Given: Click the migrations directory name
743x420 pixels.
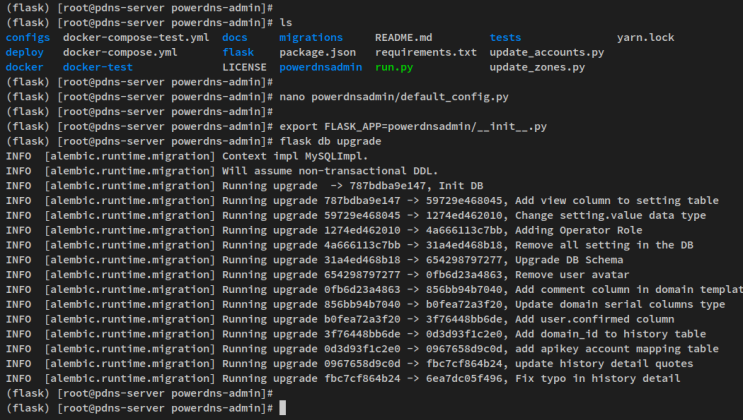Looking at the screenshot, I should coord(310,37).
